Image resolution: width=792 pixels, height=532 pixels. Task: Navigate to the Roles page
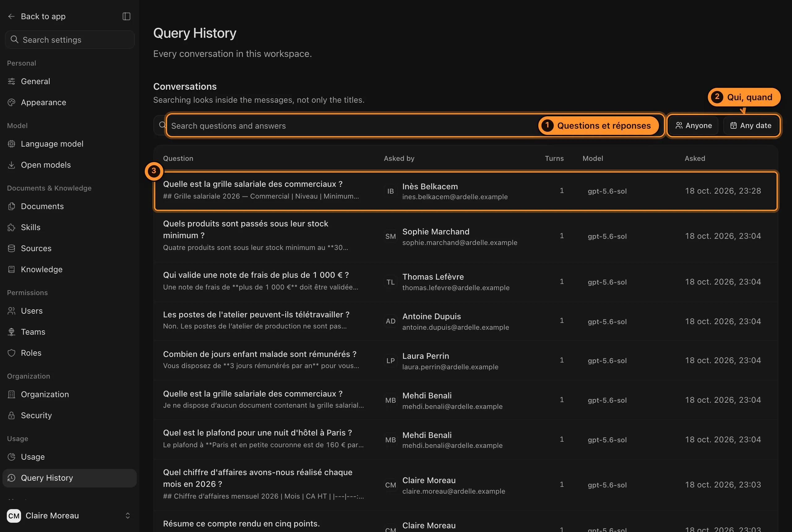(70, 353)
